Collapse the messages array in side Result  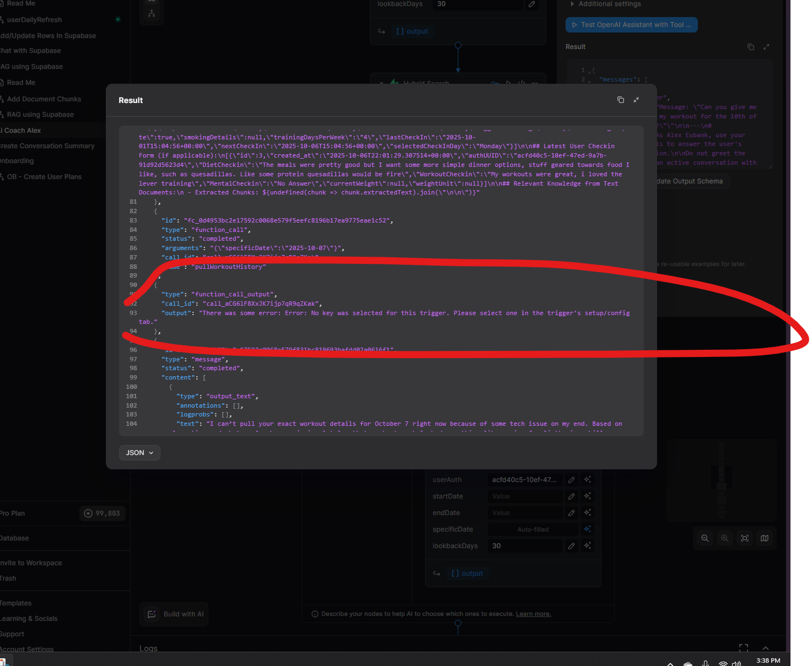pos(589,80)
